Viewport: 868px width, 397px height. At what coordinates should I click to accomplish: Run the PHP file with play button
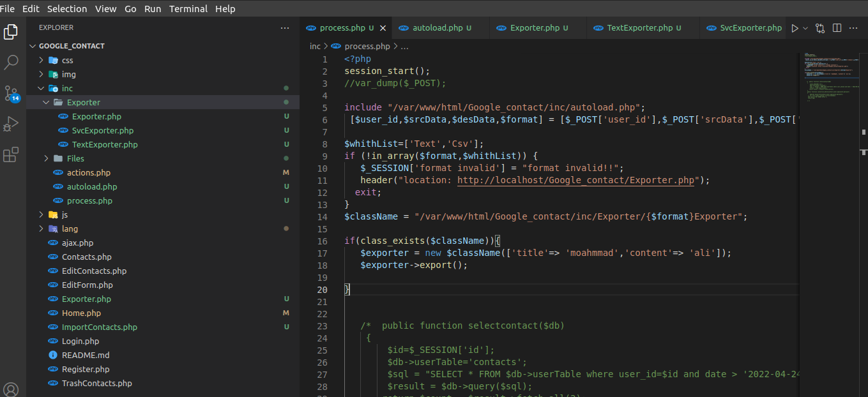click(795, 28)
